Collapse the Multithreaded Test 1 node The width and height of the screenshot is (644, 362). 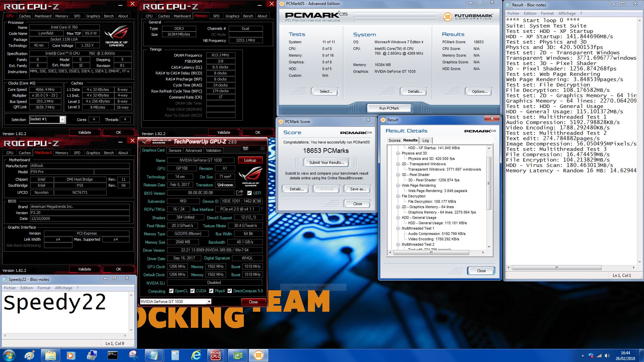point(398,228)
